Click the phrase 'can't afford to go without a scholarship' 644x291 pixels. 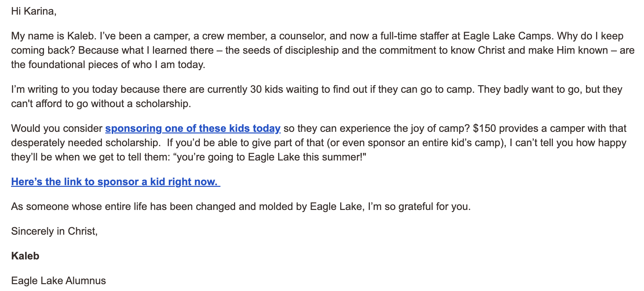click(101, 104)
